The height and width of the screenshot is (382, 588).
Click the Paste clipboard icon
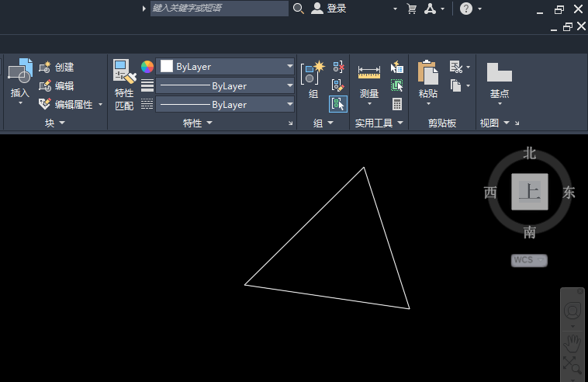point(428,72)
